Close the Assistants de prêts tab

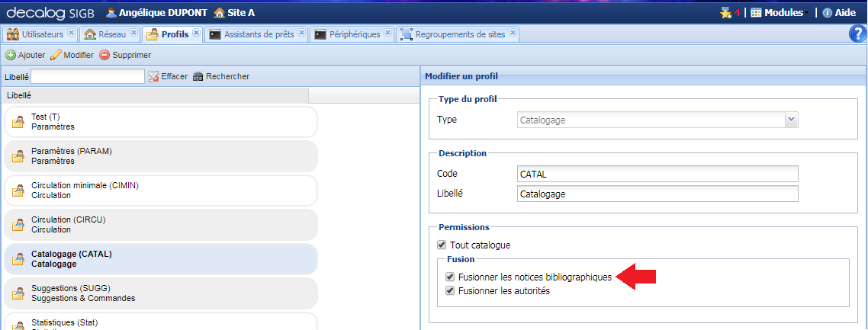click(302, 33)
